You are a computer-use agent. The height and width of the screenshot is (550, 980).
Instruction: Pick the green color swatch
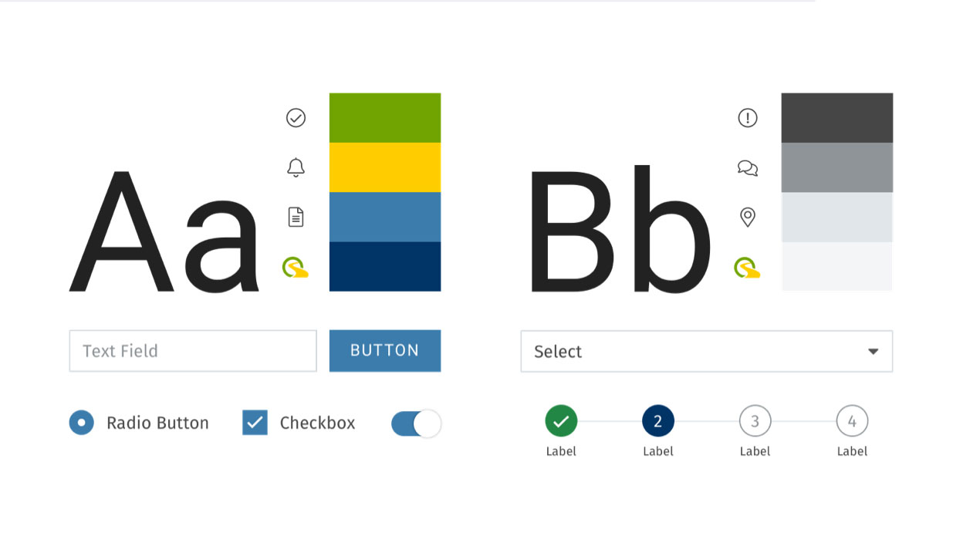click(385, 117)
